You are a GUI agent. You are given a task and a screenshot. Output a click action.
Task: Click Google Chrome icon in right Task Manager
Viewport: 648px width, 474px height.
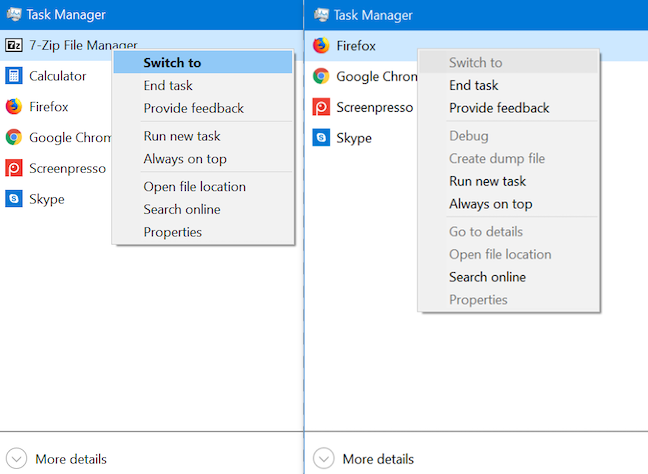(x=321, y=76)
